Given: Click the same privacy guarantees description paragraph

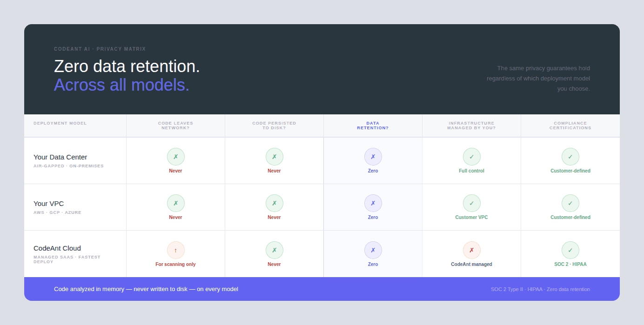Looking at the screenshot, I should (x=538, y=78).
